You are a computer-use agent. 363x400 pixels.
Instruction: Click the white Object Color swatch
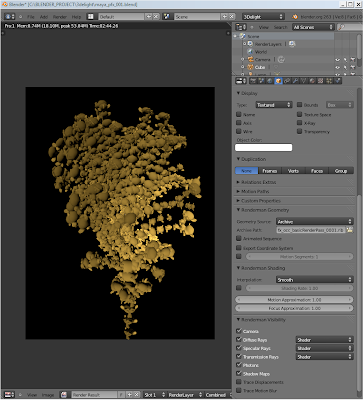264,147
